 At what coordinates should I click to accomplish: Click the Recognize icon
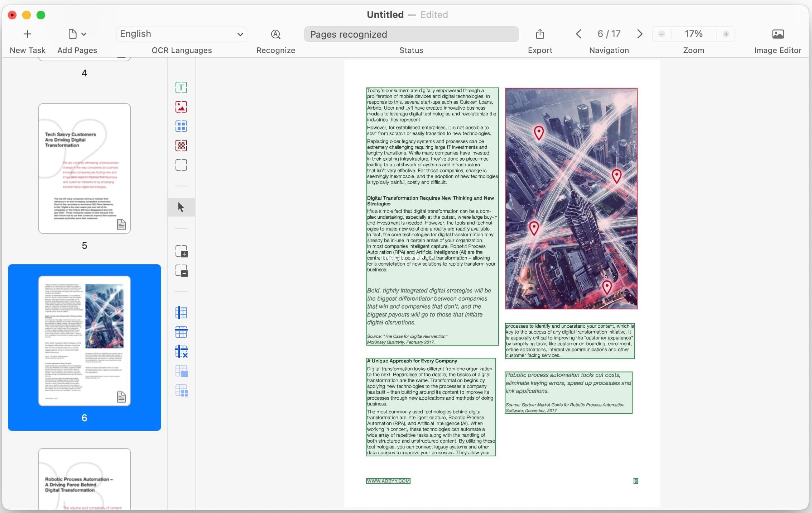click(275, 34)
